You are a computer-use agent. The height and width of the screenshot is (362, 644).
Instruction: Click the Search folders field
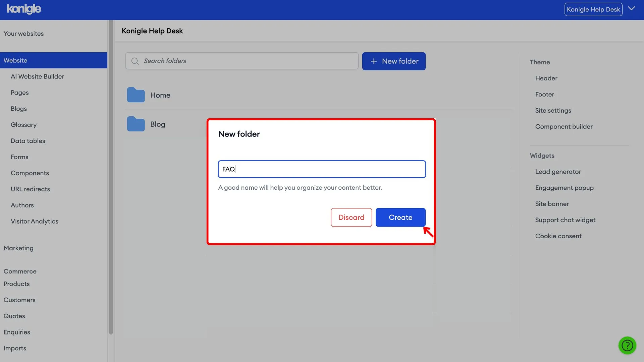point(242,61)
